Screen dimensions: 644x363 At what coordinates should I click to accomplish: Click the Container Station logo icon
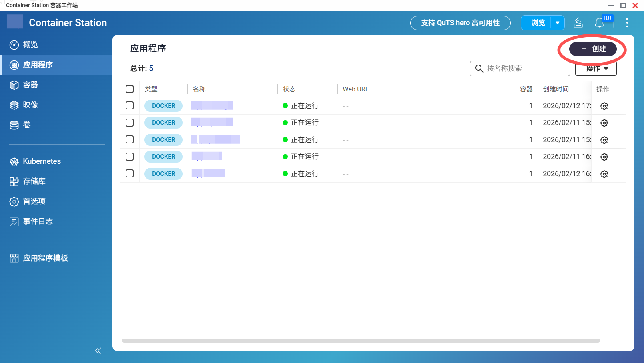(x=15, y=22)
